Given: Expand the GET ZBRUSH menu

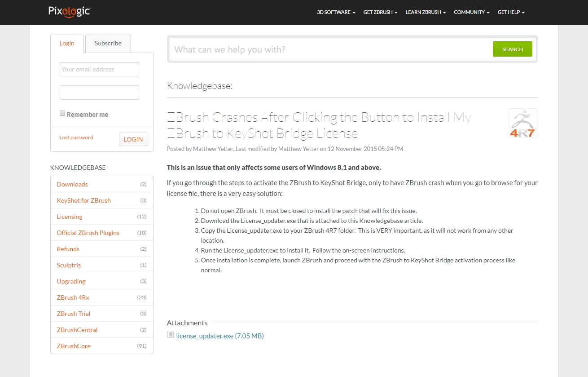Looking at the screenshot, I should [380, 12].
